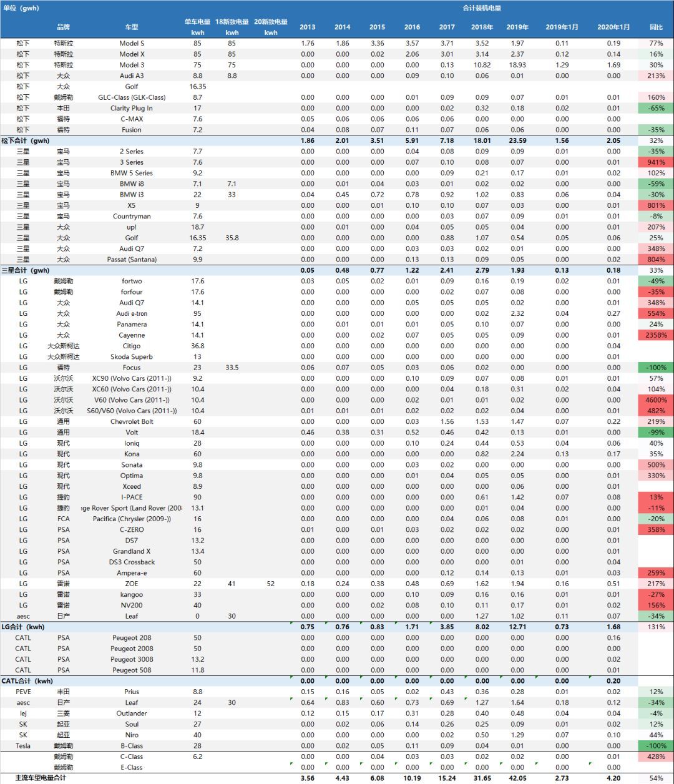Click the Outlander cell
674x784 pixels.
(132, 713)
